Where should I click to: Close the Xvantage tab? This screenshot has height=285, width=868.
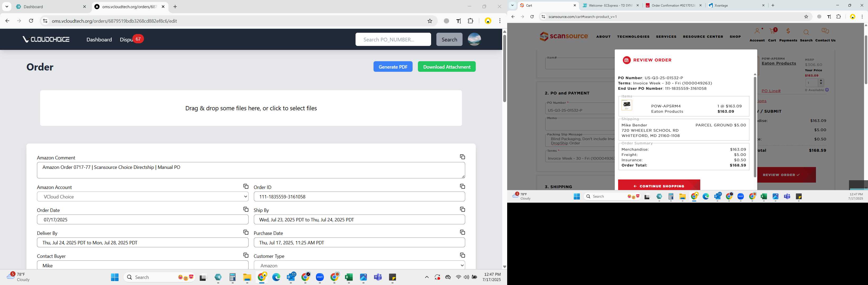click(763, 5)
